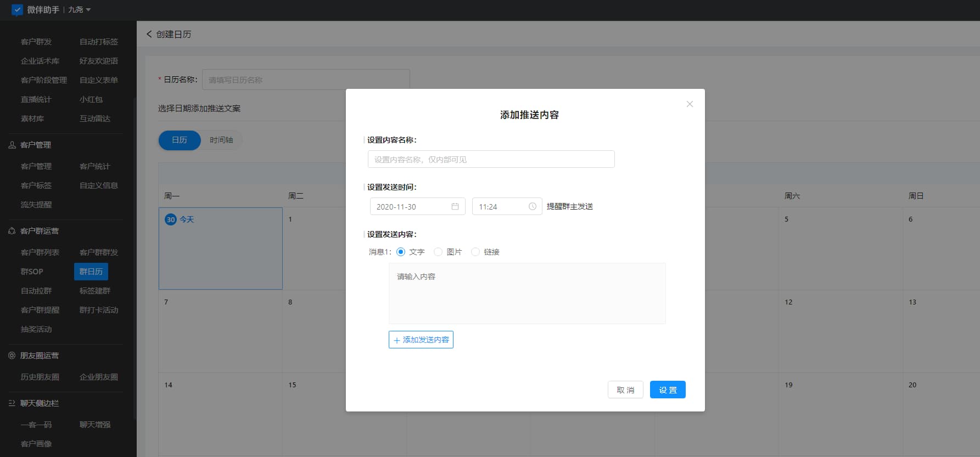Confirm with the 设置 button
The image size is (980, 457).
[x=668, y=390]
